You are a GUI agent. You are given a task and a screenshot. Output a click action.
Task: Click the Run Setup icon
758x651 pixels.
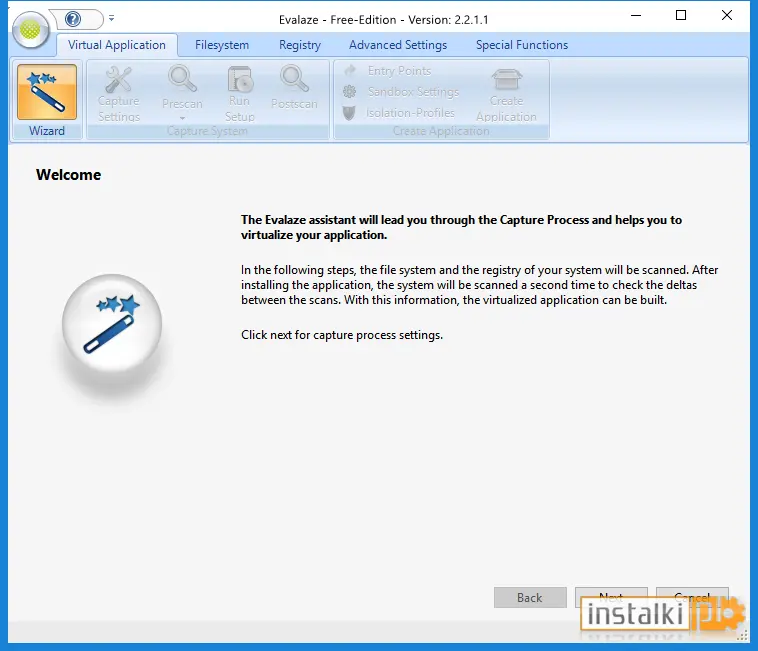tap(240, 79)
